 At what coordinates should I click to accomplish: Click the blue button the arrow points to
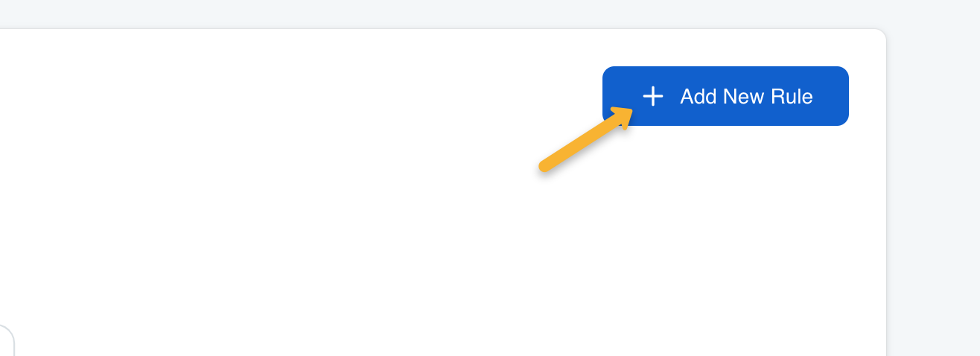coord(725,96)
